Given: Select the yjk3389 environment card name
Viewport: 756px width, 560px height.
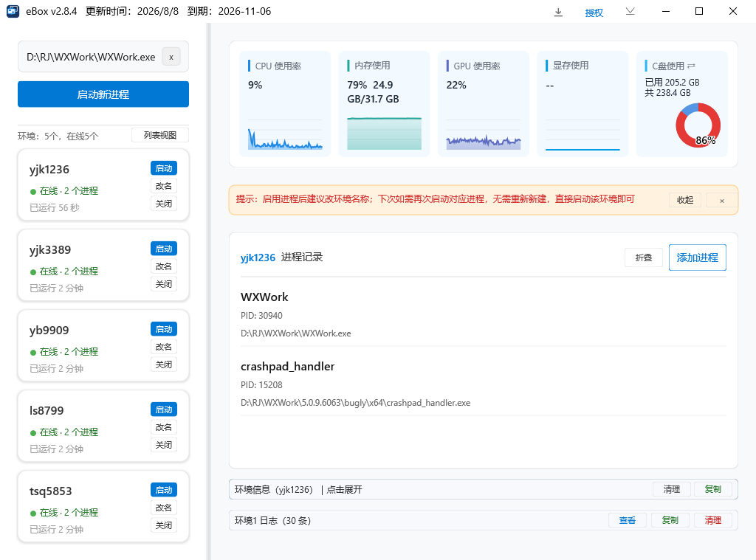Looking at the screenshot, I should point(50,250).
